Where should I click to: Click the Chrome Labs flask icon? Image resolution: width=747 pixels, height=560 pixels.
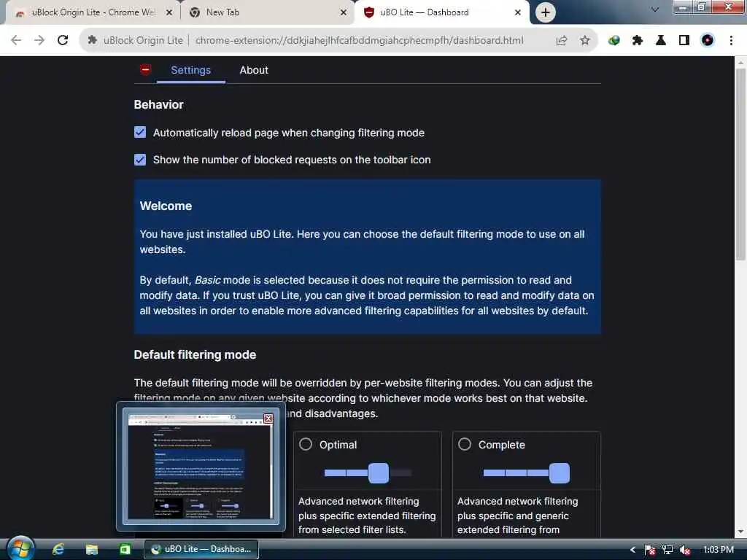(x=661, y=41)
